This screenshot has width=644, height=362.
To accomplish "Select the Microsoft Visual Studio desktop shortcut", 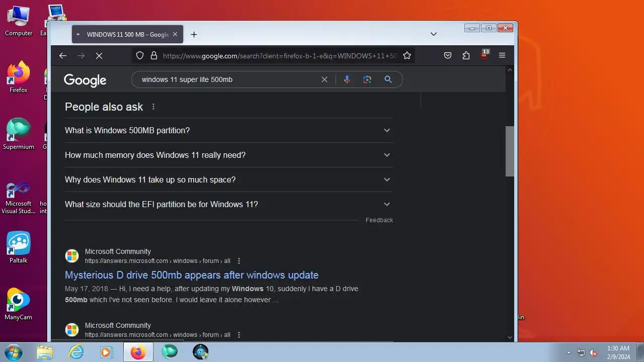I will click(x=19, y=198).
